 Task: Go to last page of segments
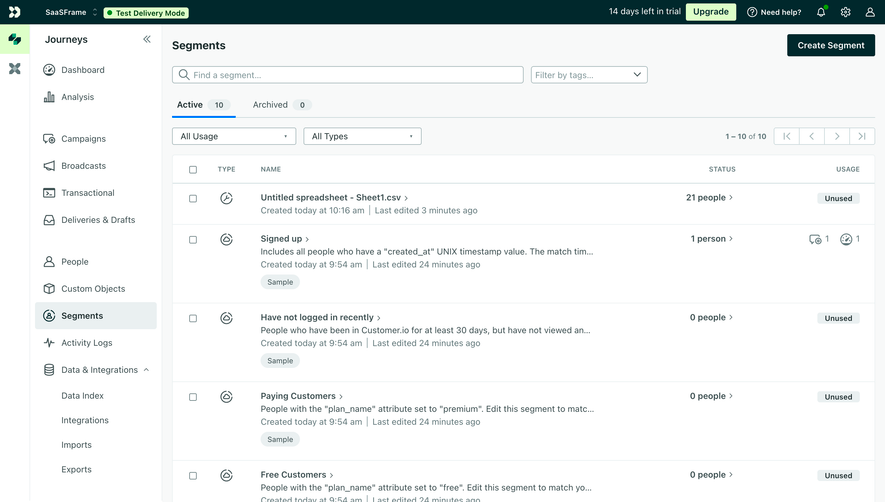pos(862,136)
